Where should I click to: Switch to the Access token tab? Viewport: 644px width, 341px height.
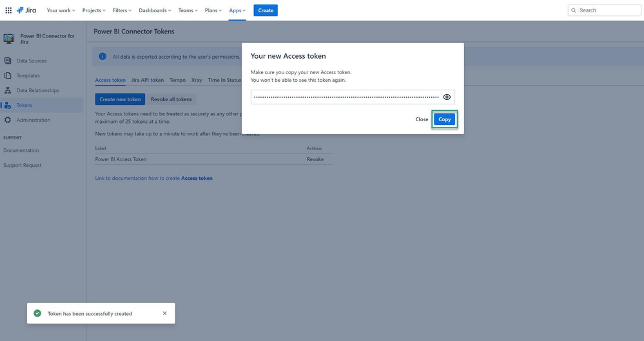110,80
